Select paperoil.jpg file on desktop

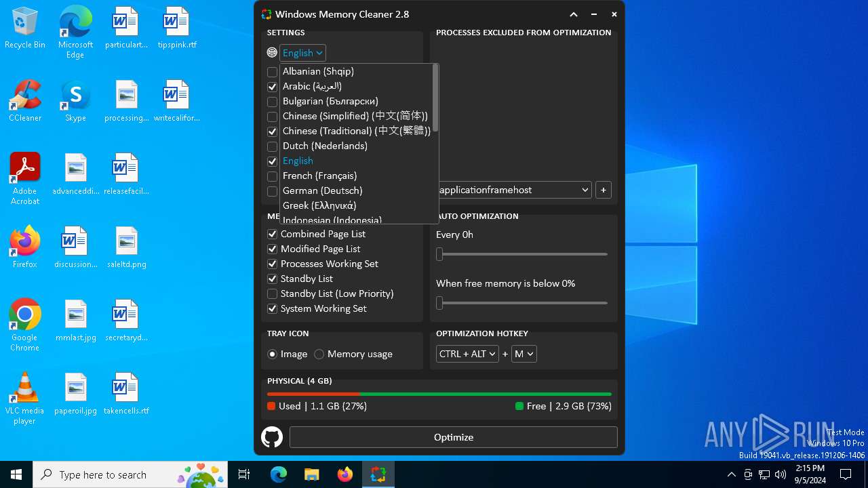coord(75,394)
